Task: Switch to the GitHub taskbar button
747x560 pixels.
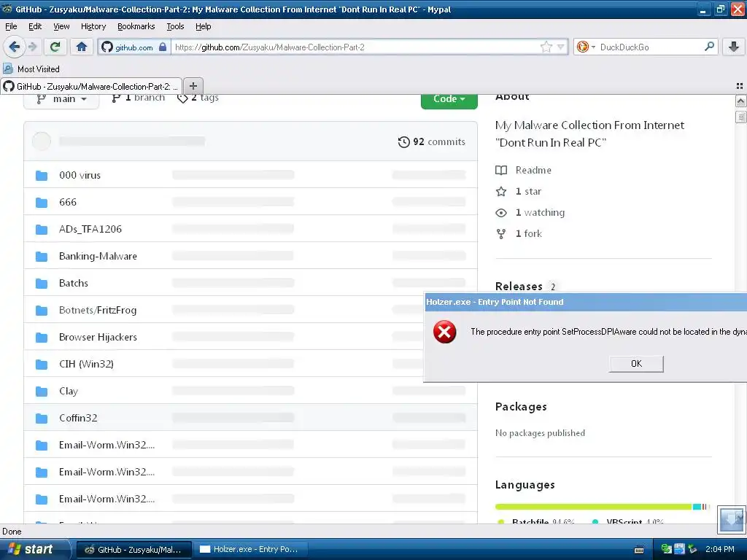Action: point(134,550)
